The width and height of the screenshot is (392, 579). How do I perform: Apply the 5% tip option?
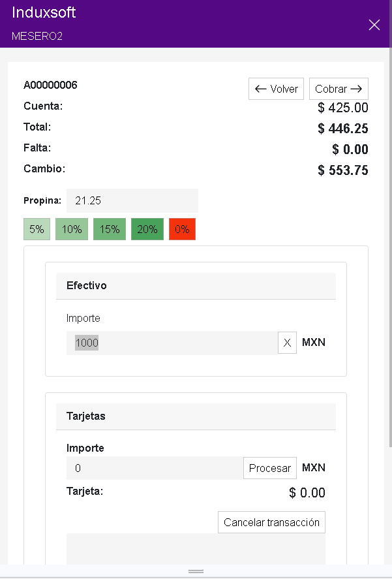click(37, 229)
